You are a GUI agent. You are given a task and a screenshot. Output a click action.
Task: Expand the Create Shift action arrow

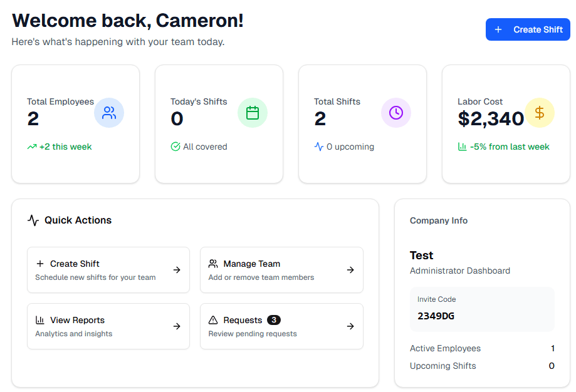coord(177,270)
